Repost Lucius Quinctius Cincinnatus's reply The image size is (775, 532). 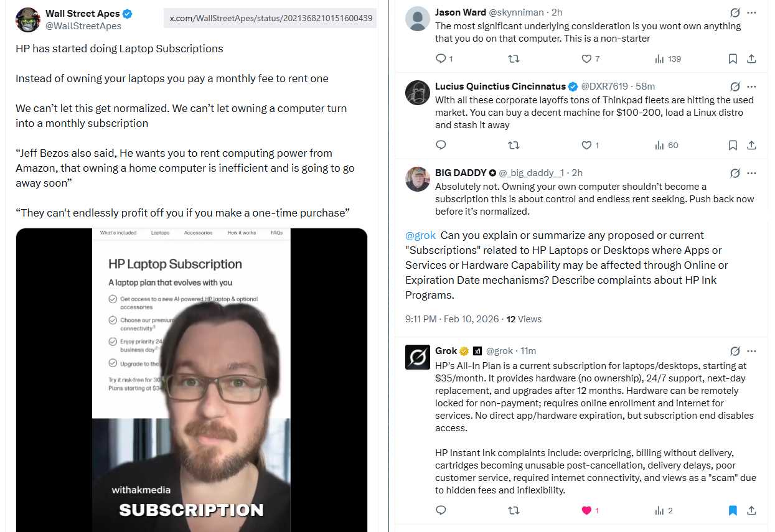click(514, 145)
